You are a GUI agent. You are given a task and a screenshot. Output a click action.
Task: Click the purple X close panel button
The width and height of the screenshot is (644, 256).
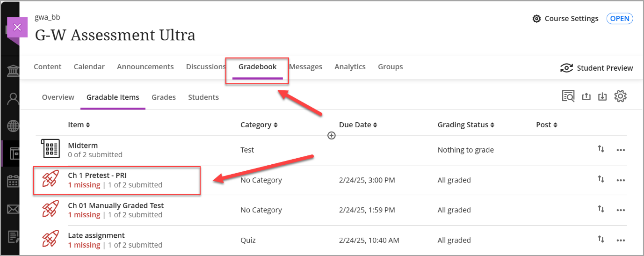tap(17, 27)
